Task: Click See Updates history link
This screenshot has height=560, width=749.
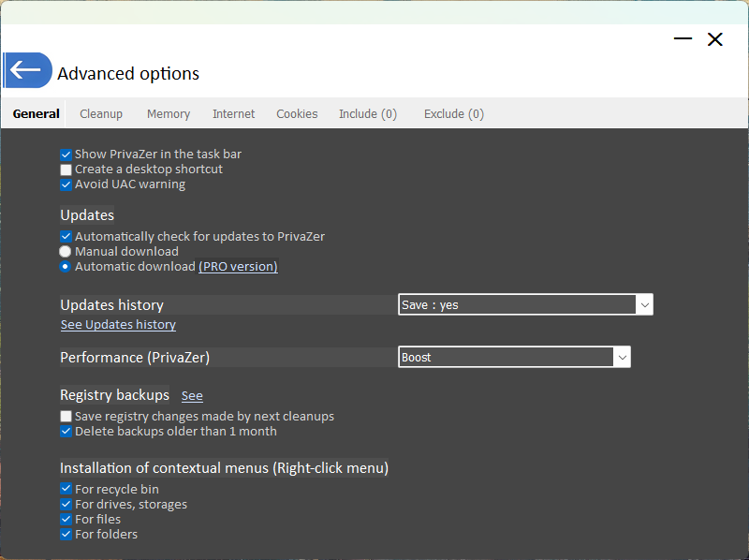Action: 118,324
